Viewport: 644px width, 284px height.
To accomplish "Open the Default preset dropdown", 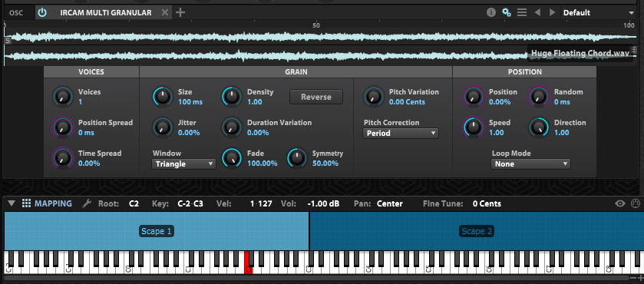I will (599, 13).
